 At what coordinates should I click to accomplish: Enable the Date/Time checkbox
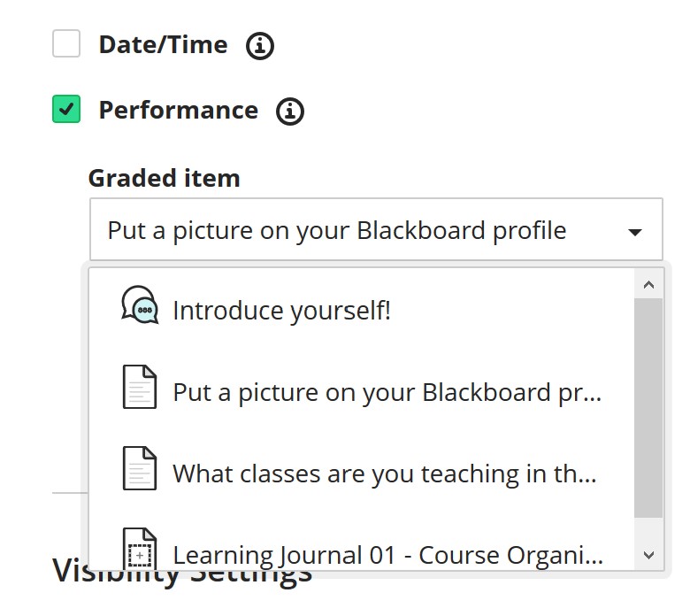pyautogui.click(x=66, y=43)
